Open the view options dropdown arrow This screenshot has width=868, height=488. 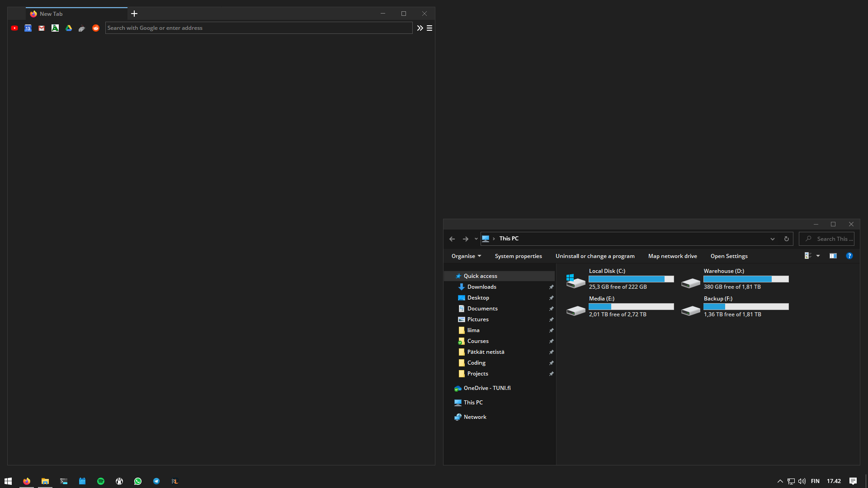pos(818,256)
